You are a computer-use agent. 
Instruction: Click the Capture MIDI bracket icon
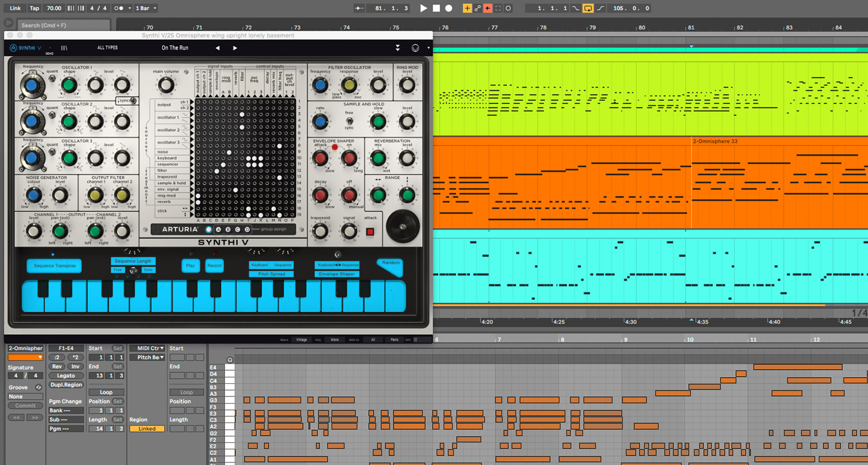(498, 8)
